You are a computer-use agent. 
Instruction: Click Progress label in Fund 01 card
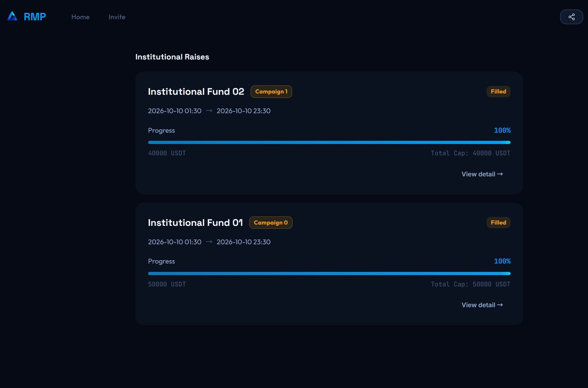pos(161,261)
